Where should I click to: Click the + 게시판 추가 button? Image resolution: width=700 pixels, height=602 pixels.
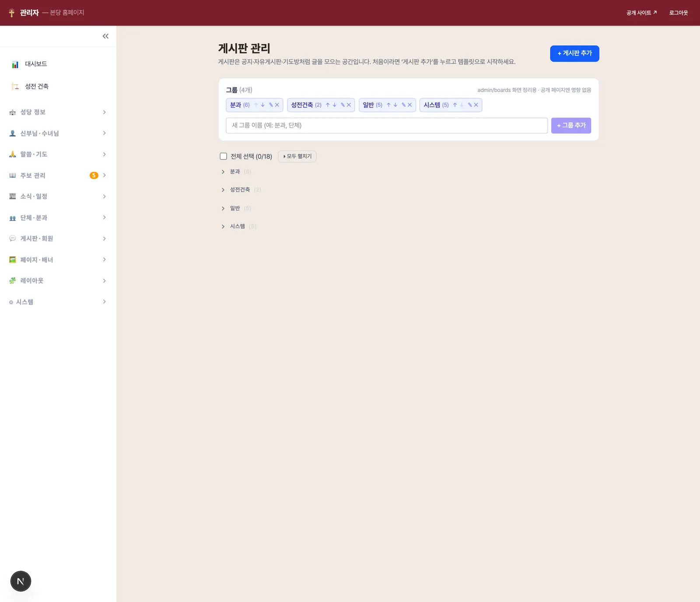click(574, 53)
